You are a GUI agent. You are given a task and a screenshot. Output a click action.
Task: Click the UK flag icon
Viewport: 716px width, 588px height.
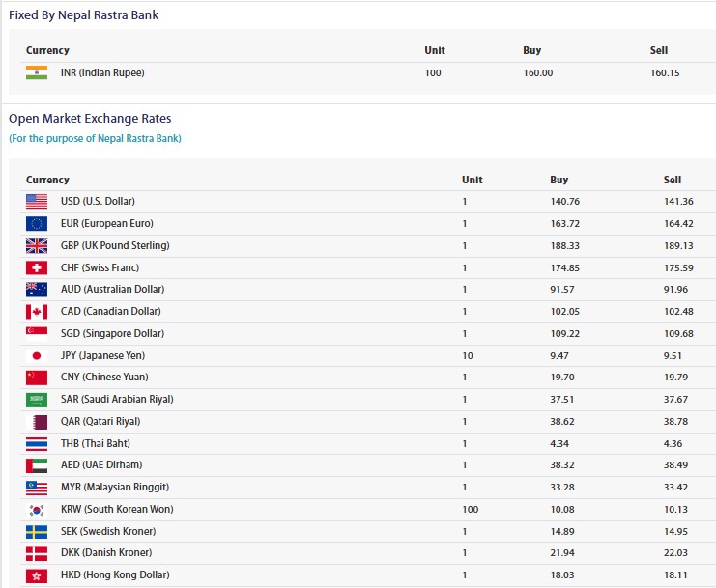coord(37,245)
